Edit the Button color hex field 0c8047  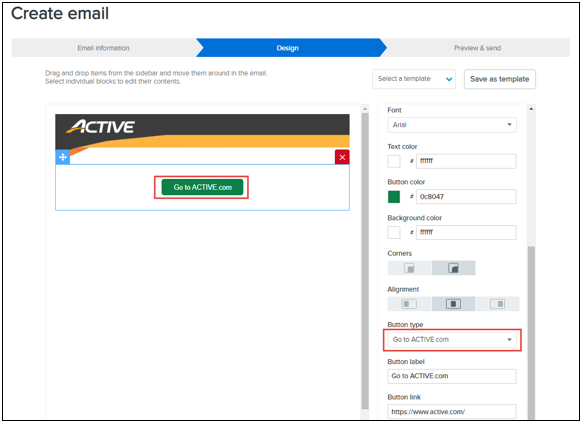[x=466, y=197]
